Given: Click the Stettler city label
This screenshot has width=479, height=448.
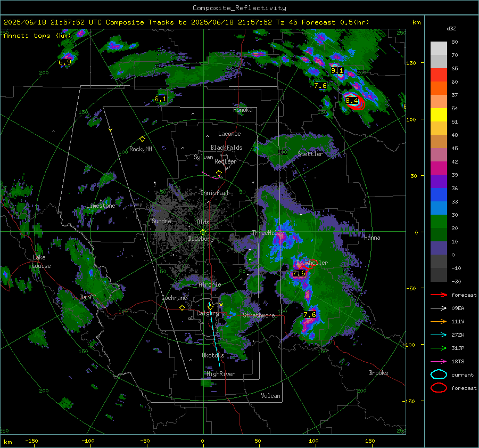Looking at the screenshot, I should [310, 154].
